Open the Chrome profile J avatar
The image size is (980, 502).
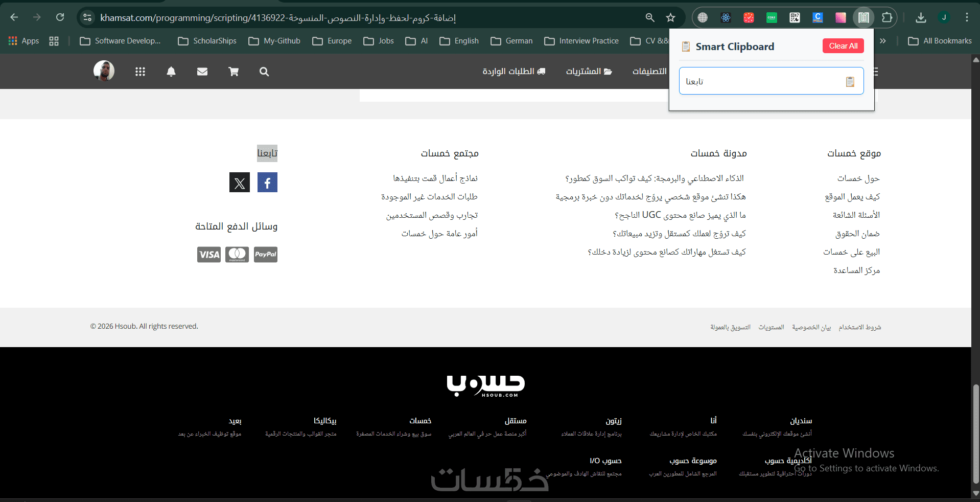944,17
